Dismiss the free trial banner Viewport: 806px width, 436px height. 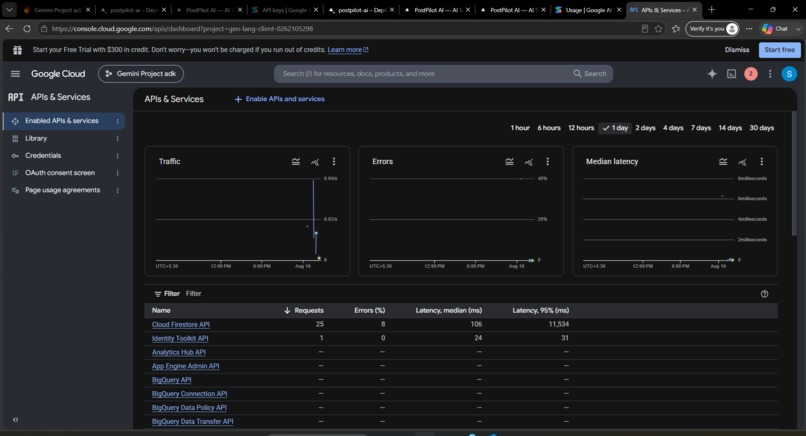737,50
